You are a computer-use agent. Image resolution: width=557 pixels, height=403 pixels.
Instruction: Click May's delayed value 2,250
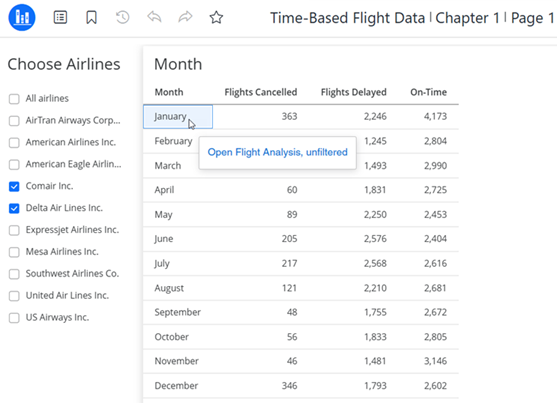coord(375,214)
